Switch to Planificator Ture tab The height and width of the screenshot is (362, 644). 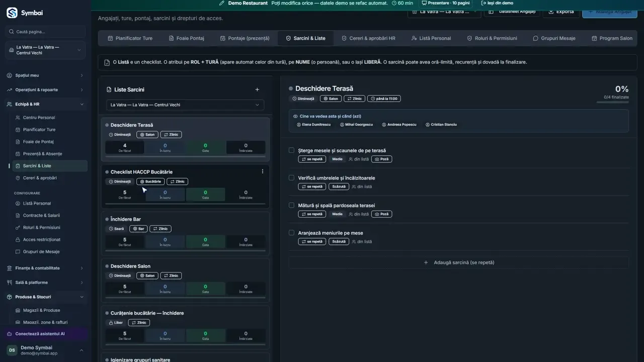[x=130, y=38]
